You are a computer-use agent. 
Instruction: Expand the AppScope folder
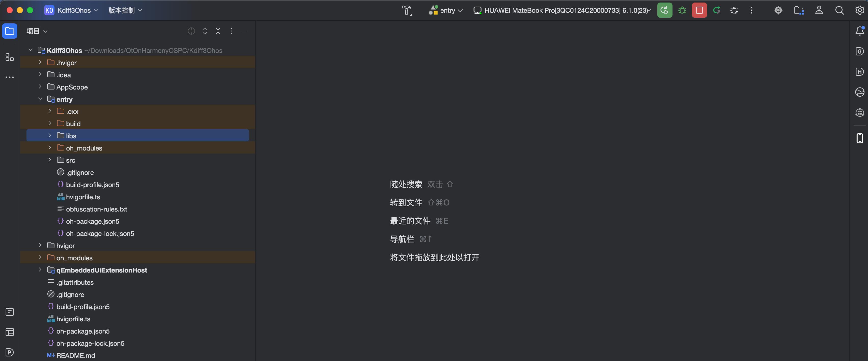[40, 87]
